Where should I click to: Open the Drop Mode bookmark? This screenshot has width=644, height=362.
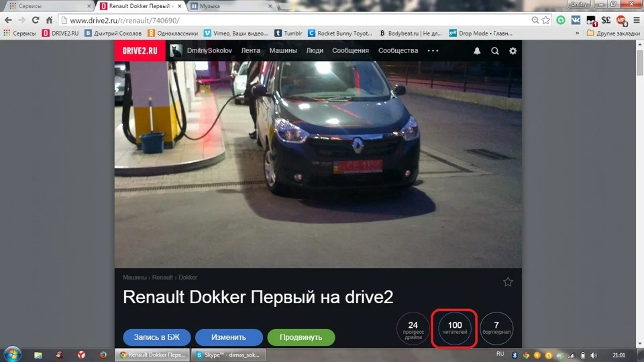pos(481,34)
